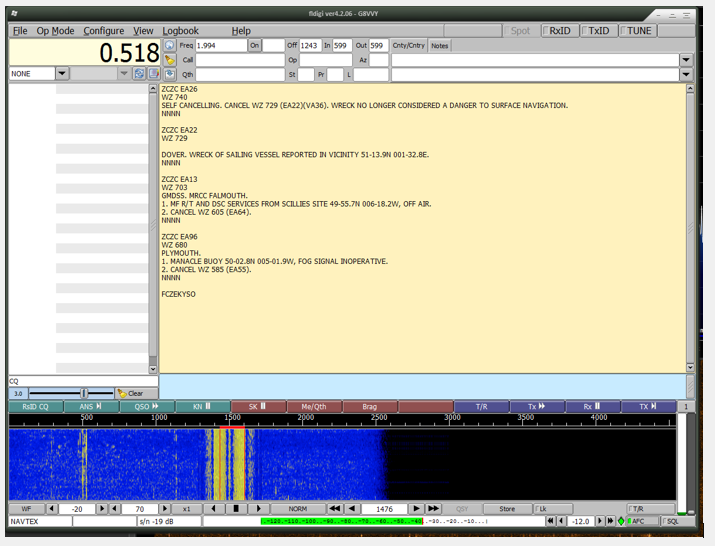Click the QSO macro button
Image resolution: width=715 pixels, height=546 pixels.
pos(147,406)
